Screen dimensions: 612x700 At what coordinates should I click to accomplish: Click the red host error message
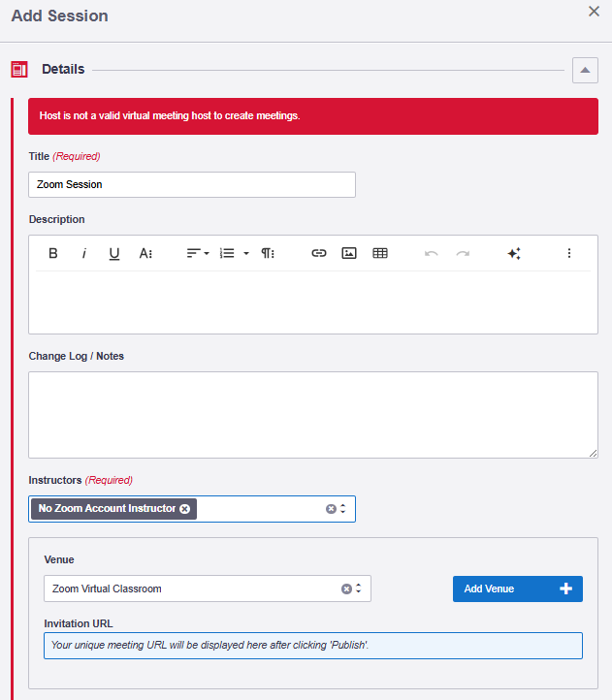pyautogui.click(x=313, y=116)
